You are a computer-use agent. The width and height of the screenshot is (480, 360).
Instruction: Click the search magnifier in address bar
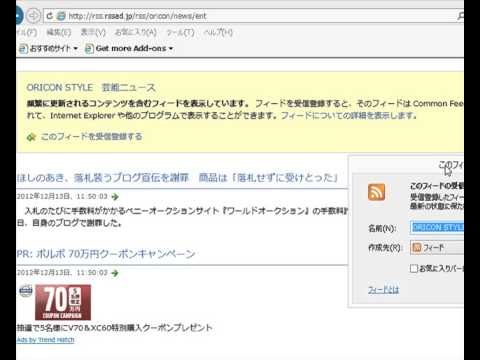point(460,16)
